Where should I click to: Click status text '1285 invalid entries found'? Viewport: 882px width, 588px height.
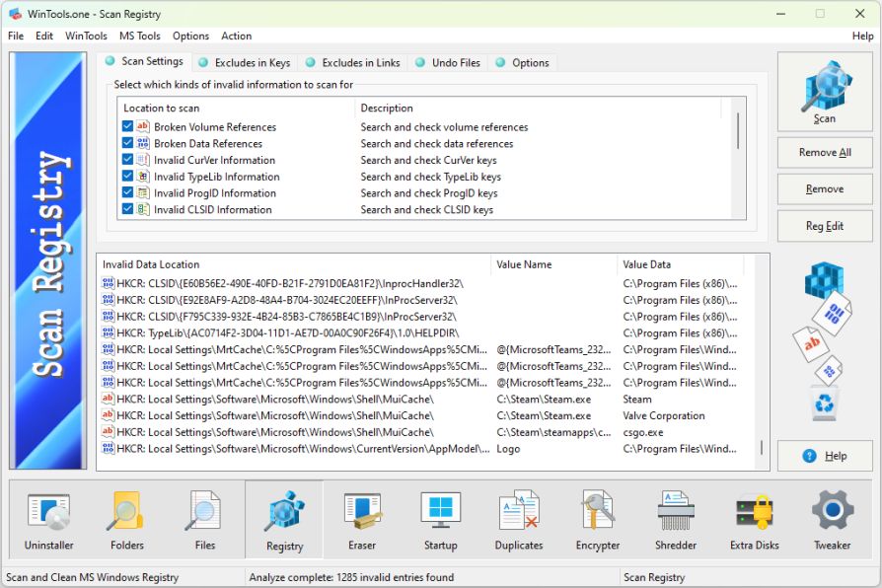[x=395, y=577]
